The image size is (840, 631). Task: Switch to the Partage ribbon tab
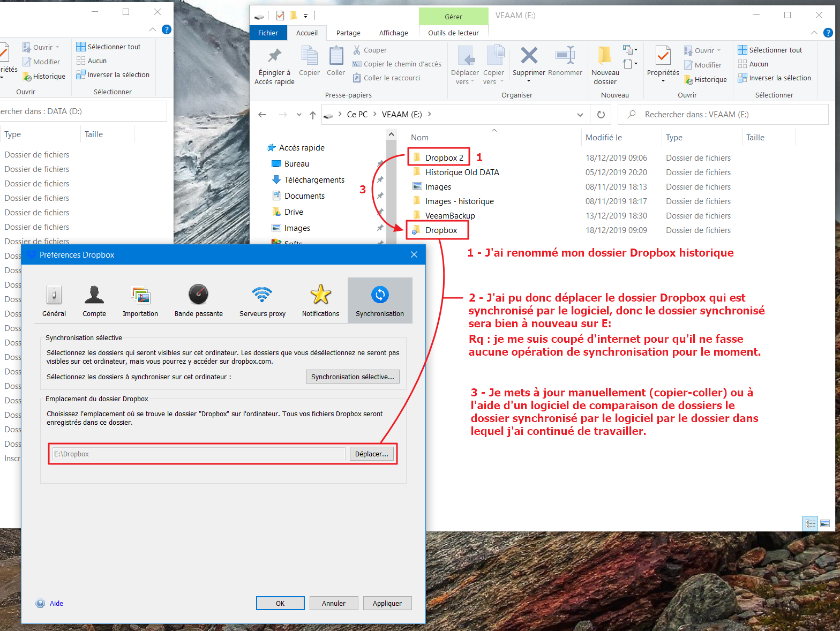pos(348,33)
